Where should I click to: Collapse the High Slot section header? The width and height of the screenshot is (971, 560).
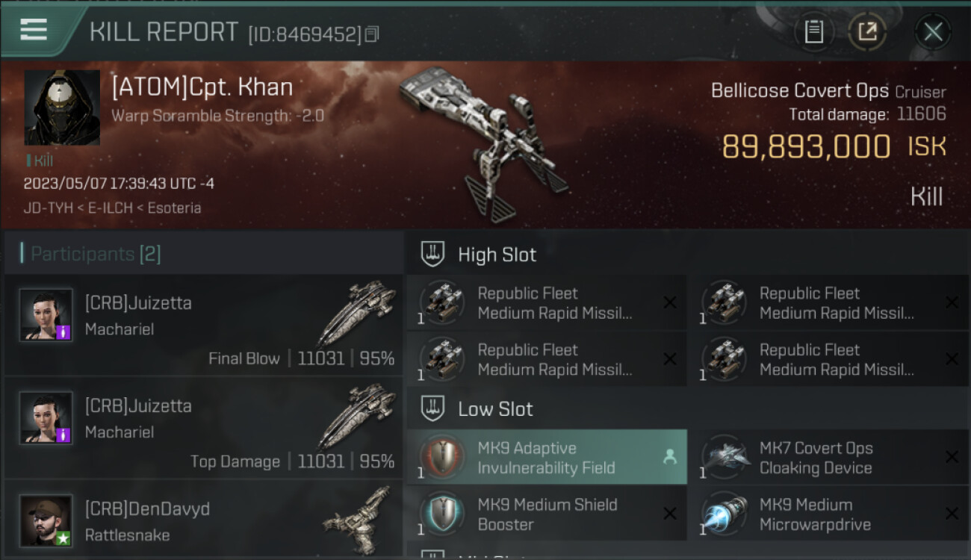(688, 254)
